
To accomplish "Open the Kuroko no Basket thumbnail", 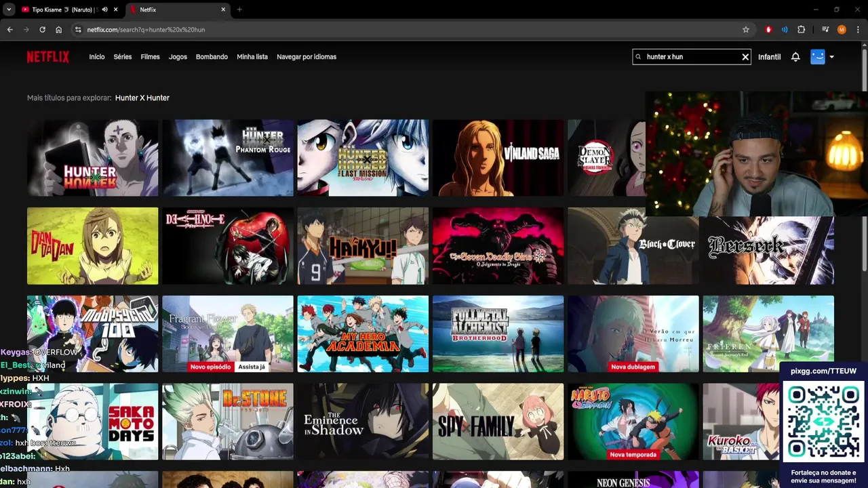I will [741, 422].
